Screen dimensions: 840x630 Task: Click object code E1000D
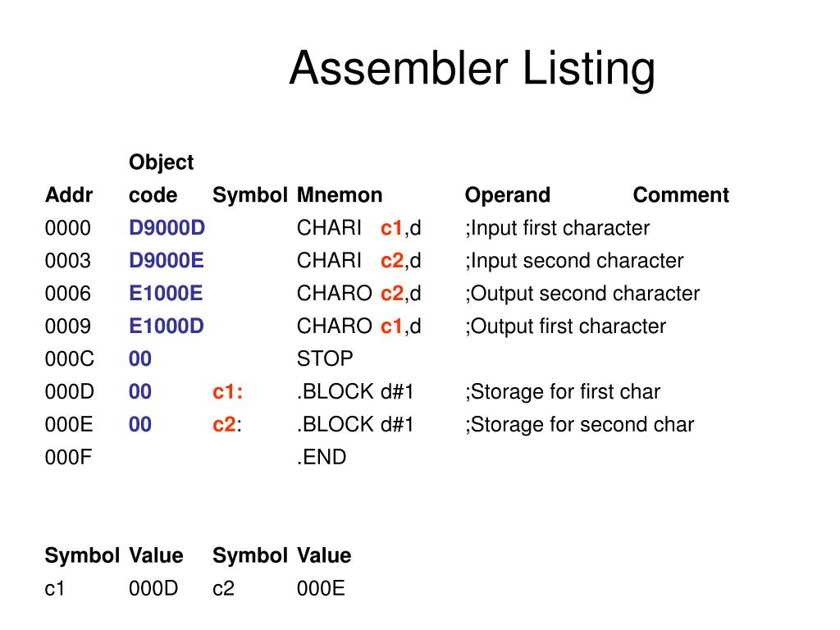tap(166, 326)
